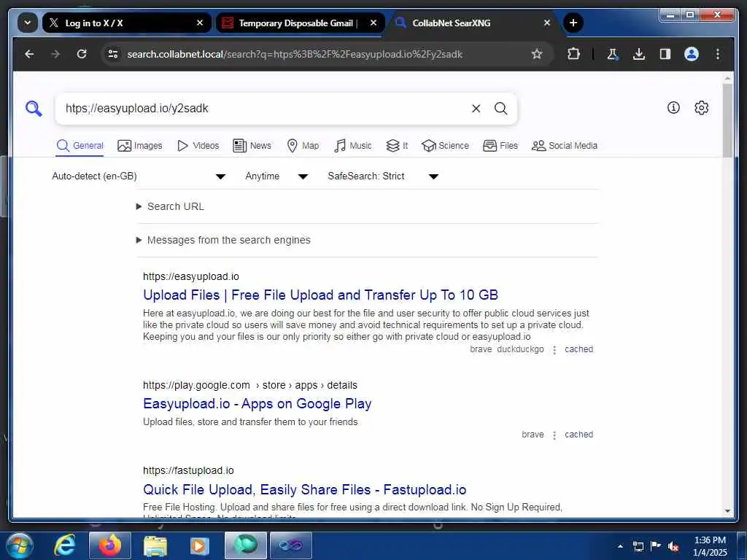Open Firefox from the taskbar
747x560 pixels.
110,545
